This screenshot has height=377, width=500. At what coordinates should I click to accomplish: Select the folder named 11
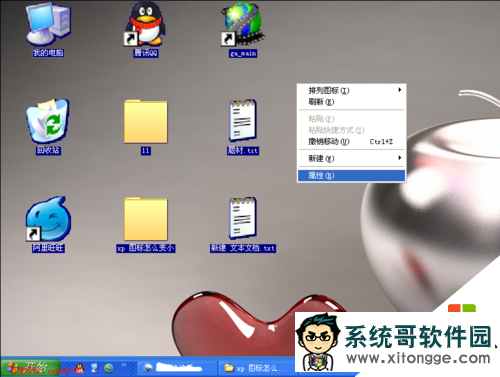pos(146,122)
